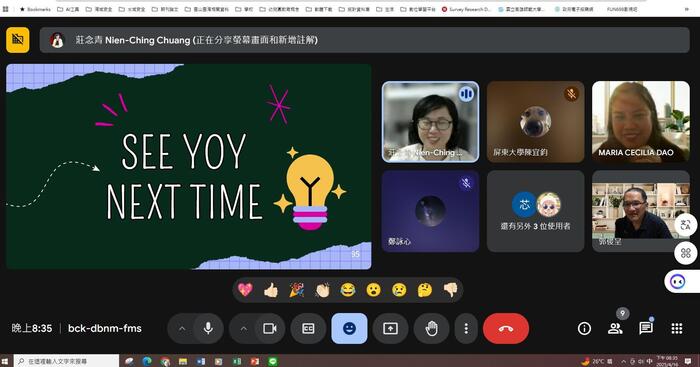Raise your hand

click(432, 329)
